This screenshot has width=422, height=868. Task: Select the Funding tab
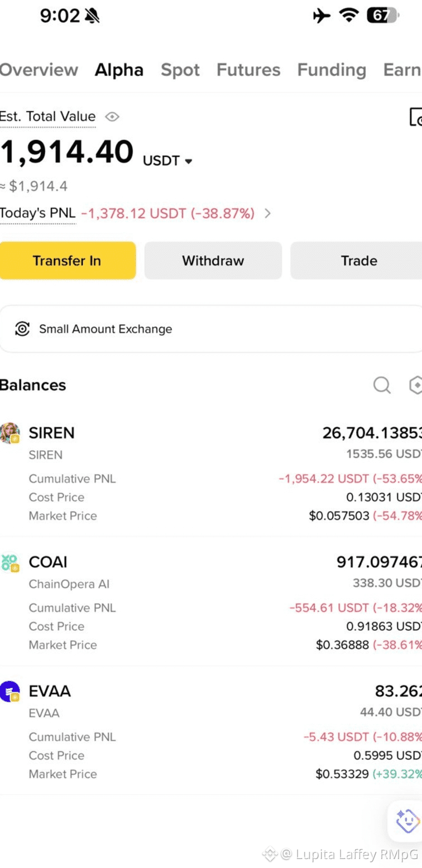coord(332,70)
